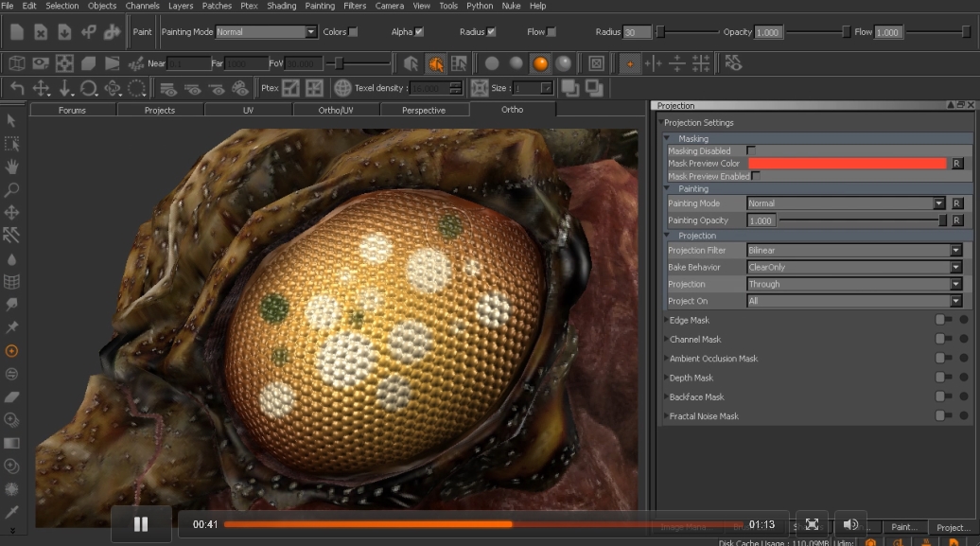Screen dimensions: 980x546
Task: Expand the Ambient Occlusion Mask section
Action: pos(666,359)
